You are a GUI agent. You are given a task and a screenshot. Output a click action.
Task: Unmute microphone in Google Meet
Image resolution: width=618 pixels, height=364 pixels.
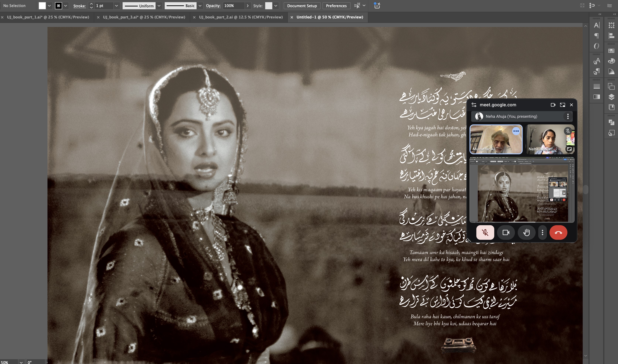(x=485, y=232)
